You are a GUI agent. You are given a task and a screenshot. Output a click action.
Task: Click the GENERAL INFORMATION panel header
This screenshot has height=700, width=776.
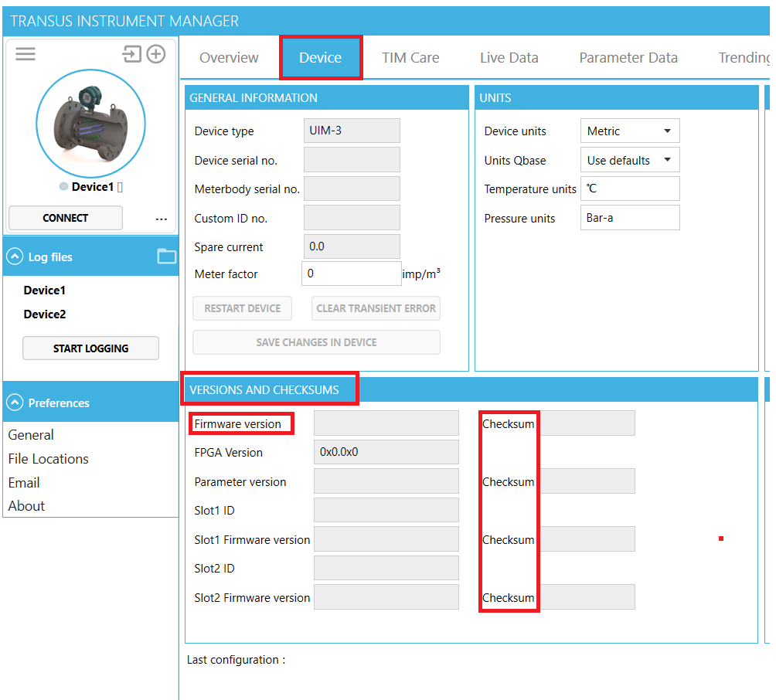327,97
